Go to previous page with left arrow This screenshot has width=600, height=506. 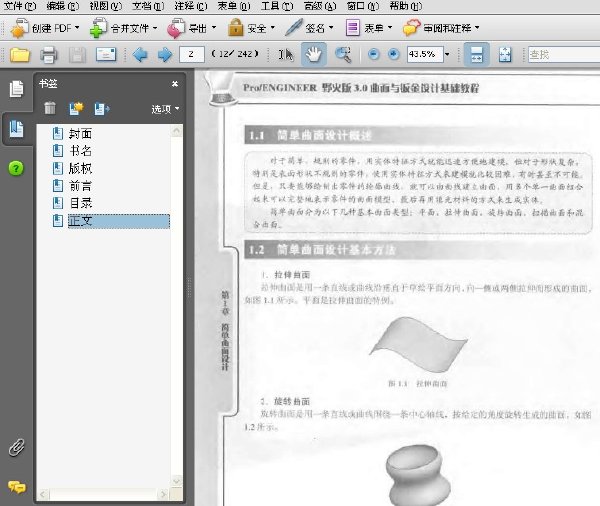tap(140, 55)
